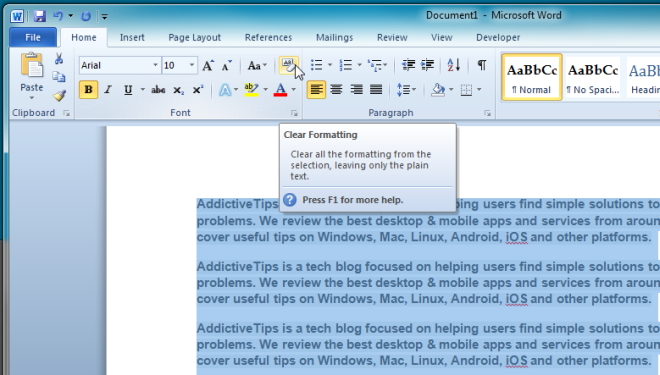Screen dimensions: 660x375
Task: Open the File tab
Action: coord(33,37)
